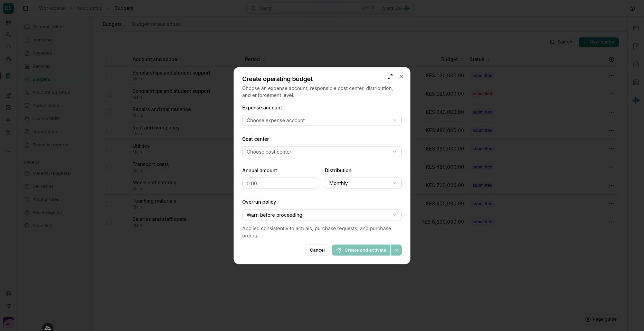Image resolution: width=644 pixels, height=331 pixels.
Task: Sort by the Status column header
Action: pos(480,59)
